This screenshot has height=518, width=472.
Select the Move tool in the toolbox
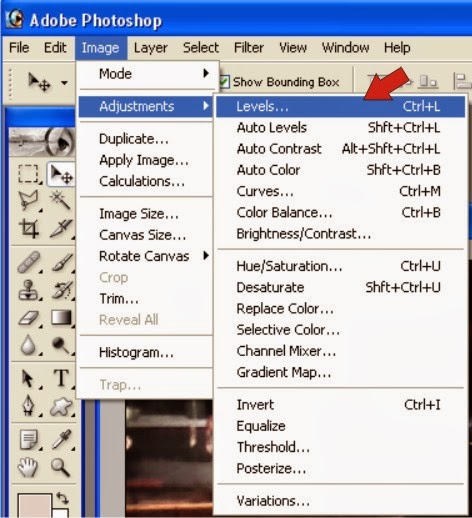(x=62, y=174)
